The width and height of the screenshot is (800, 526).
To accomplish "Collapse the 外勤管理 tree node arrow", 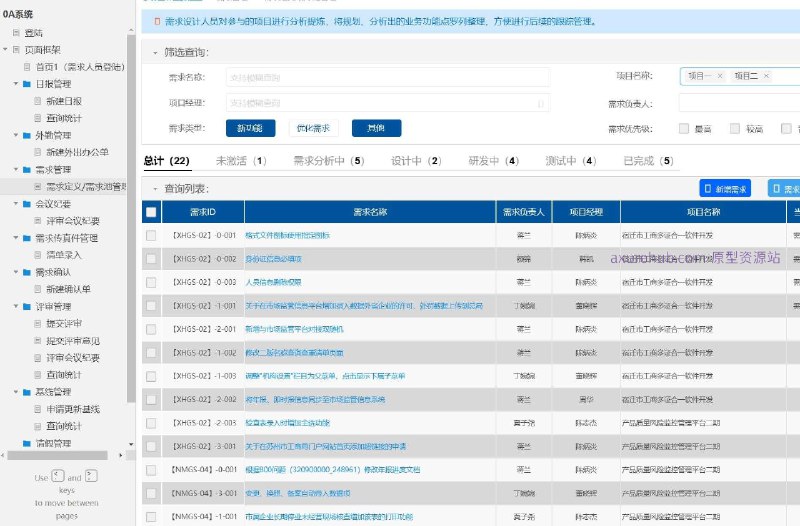I will 16,135.
